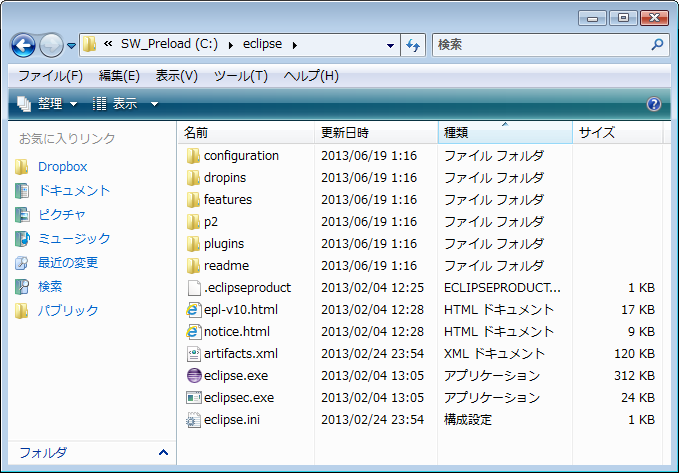The image size is (679, 473).
Task: Open the ファイル(F) menu
Action: tap(50, 76)
